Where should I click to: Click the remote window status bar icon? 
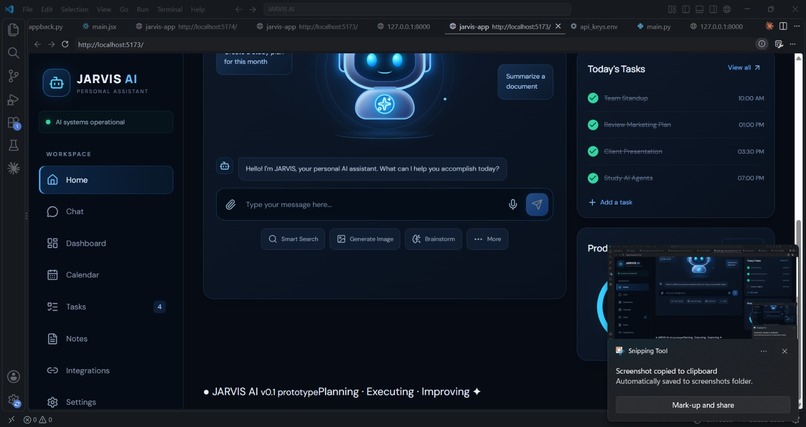pos(11,420)
